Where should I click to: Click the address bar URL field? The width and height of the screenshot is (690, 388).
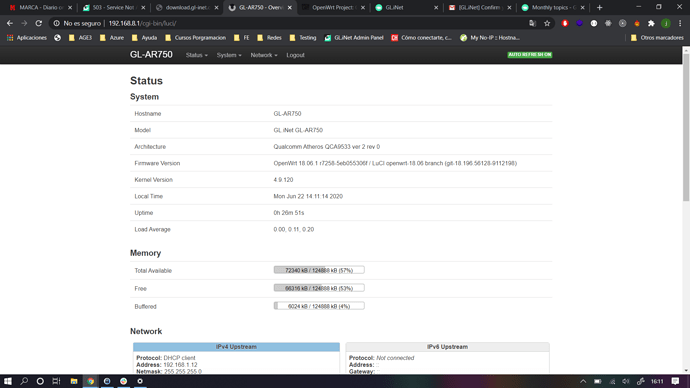(290, 23)
